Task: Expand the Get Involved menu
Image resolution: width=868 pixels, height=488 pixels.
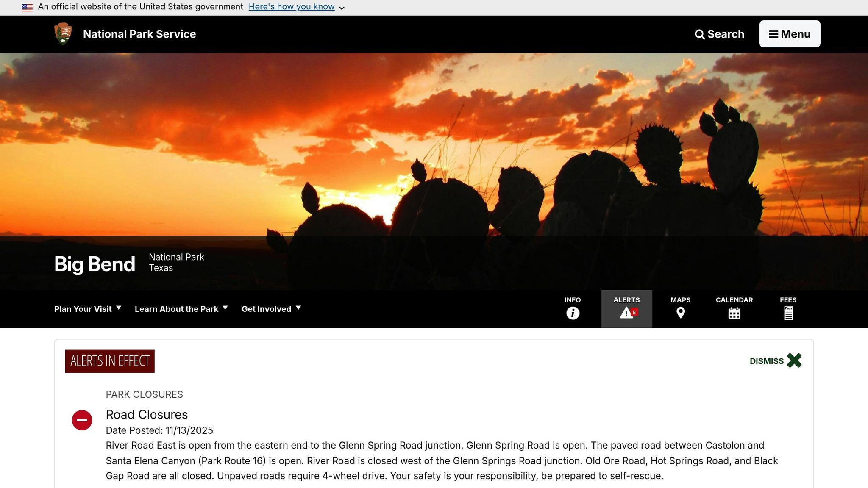Action: coord(271,309)
